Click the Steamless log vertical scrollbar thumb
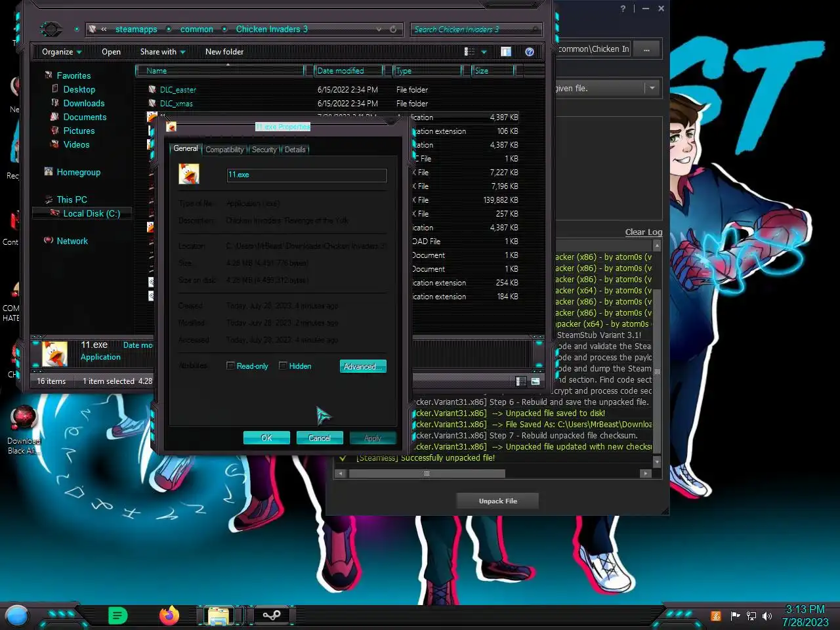The width and height of the screenshot is (840, 630). 657,371
